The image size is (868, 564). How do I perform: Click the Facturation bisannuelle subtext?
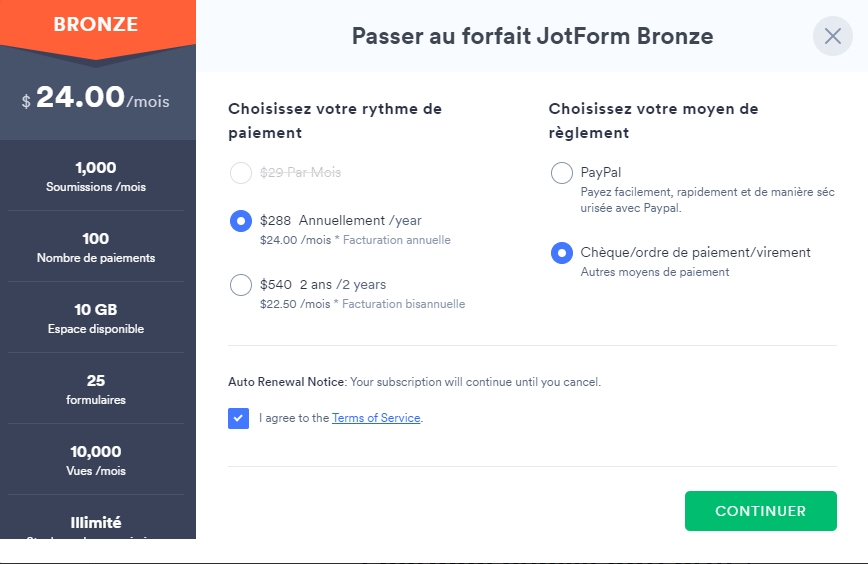tap(404, 304)
